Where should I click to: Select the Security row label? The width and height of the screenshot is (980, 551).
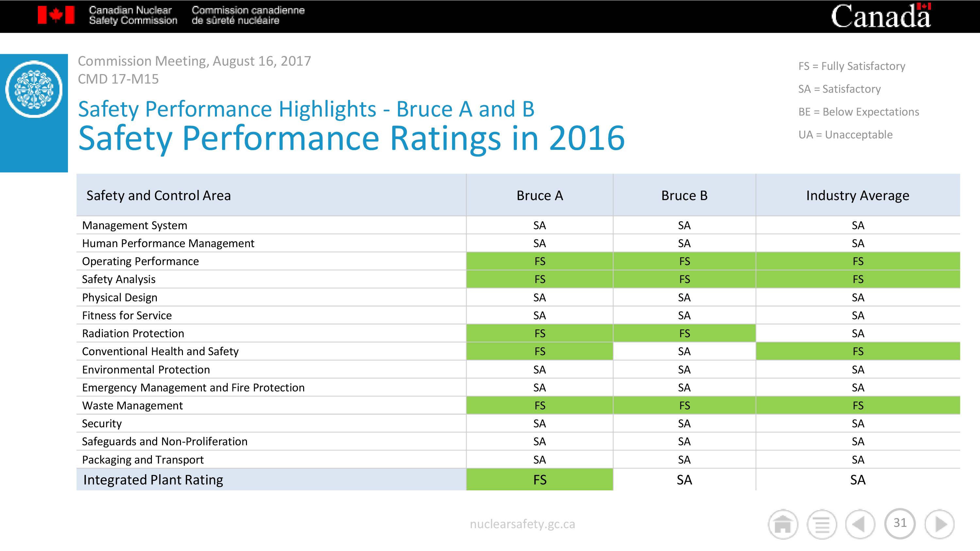[102, 424]
